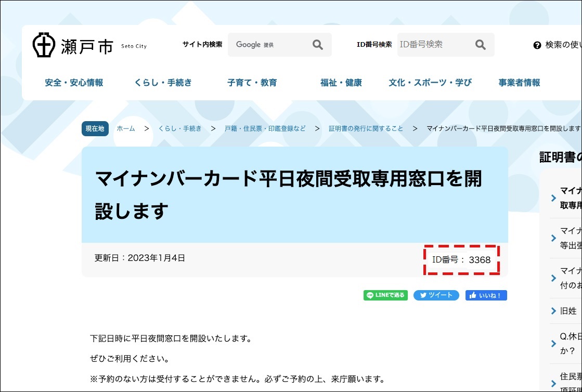Share page via LINEで送る button
Screen dimensions: 582x392
click(x=385, y=295)
